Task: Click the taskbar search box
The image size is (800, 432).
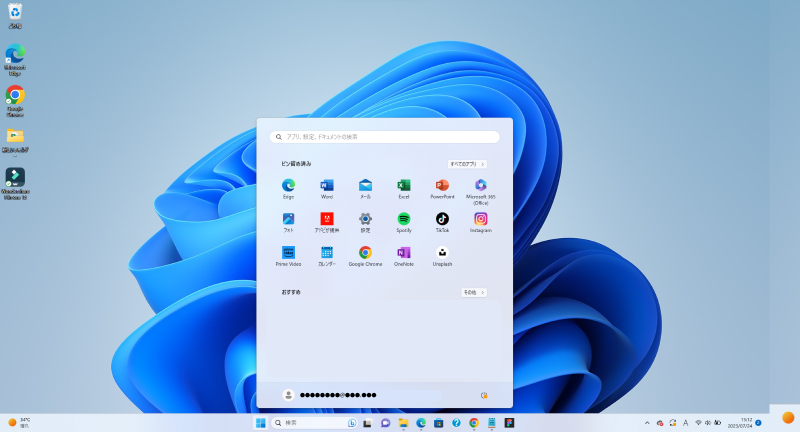Action: click(314, 423)
